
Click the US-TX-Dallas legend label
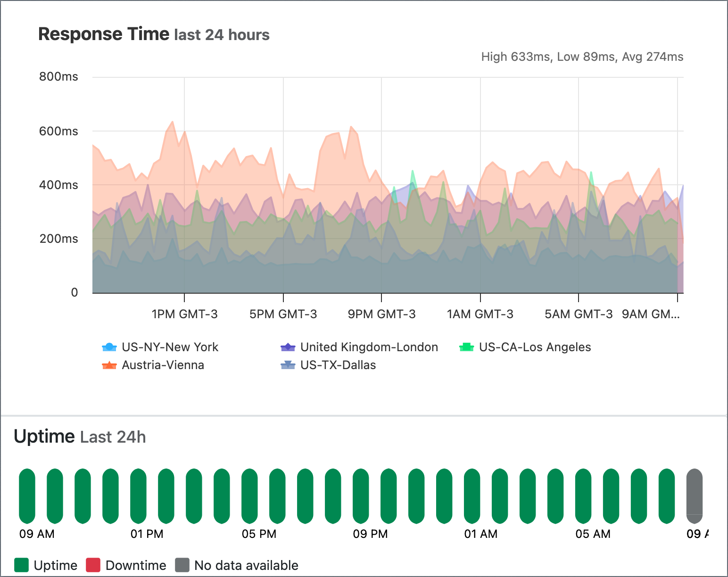pyautogui.click(x=338, y=365)
